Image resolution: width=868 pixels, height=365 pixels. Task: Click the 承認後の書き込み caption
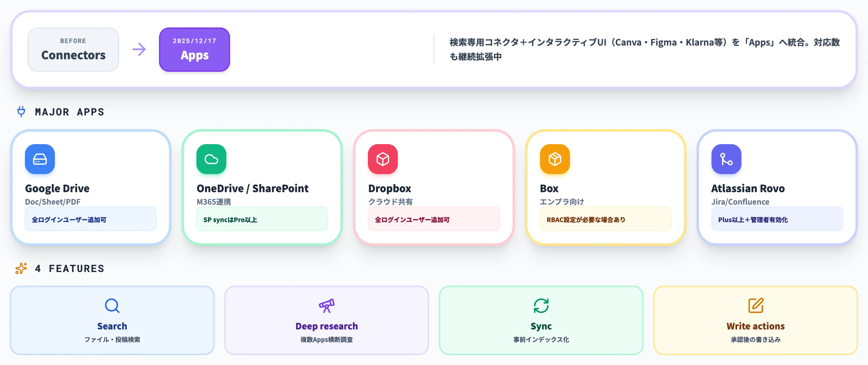pyautogui.click(x=755, y=339)
